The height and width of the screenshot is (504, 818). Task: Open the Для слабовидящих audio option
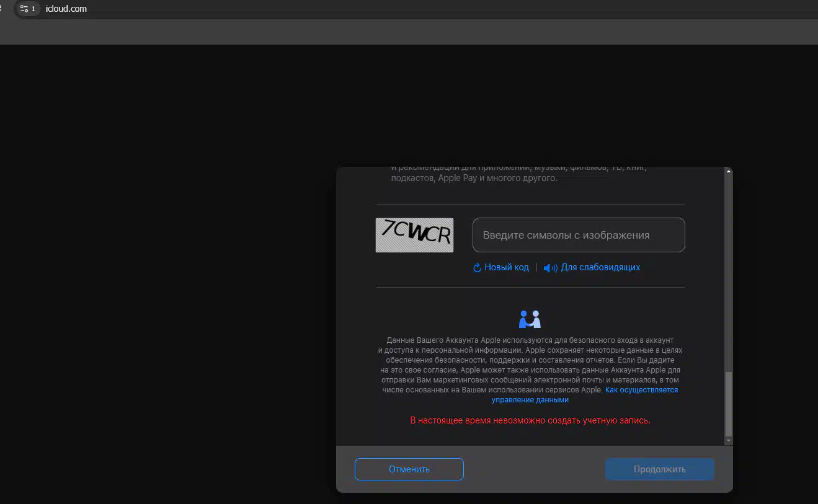[x=600, y=267]
